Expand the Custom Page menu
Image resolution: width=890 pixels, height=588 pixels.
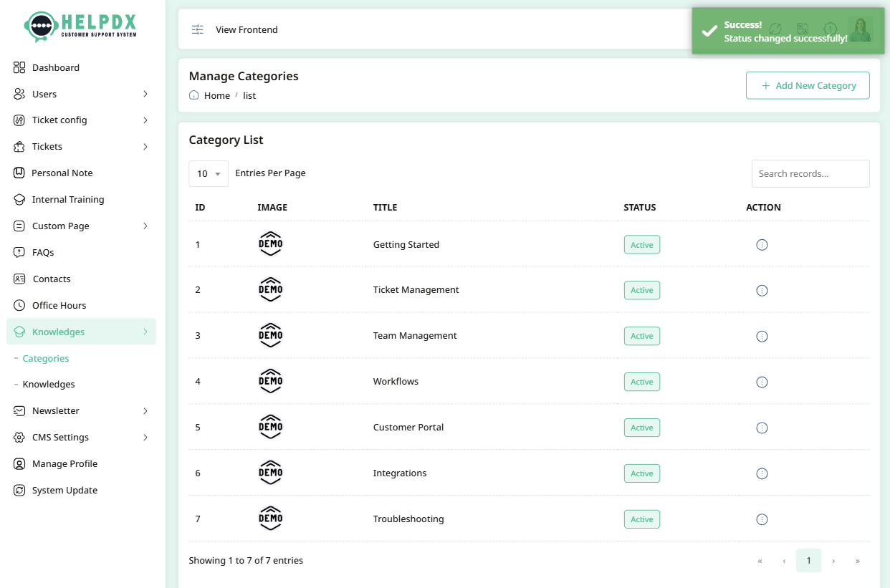(81, 226)
